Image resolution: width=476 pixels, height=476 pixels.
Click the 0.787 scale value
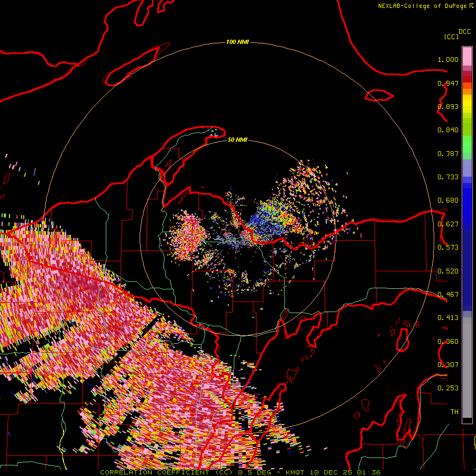click(448, 153)
